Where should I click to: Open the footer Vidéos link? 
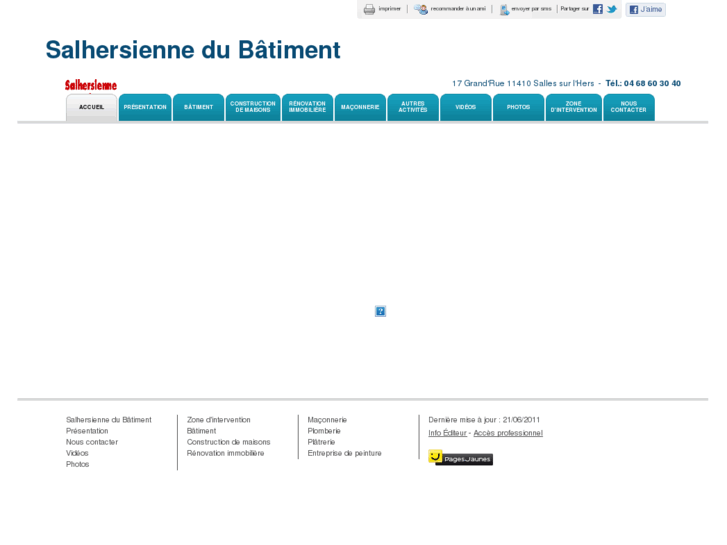(77, 453)
